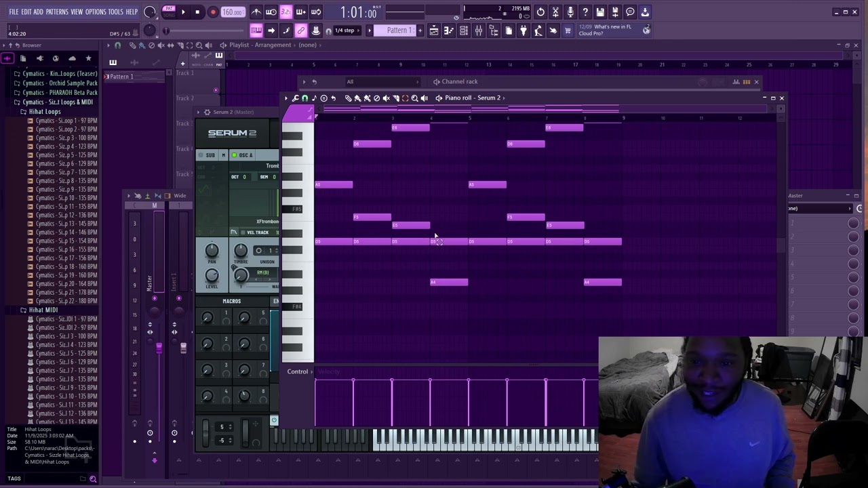Image resolution: width=868 pixels, height=488 pixels.
Task: Toggle the piano roll snap magnet
Action: point(304,98)
